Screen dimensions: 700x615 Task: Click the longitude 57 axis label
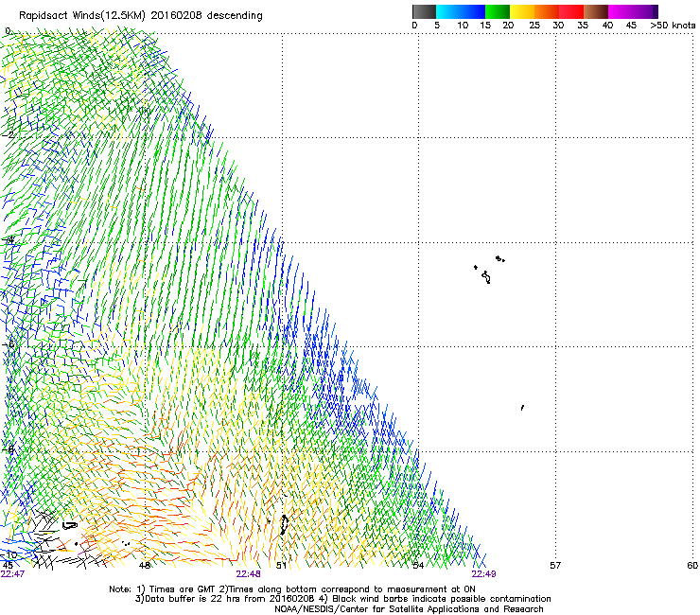coord(555,566)
